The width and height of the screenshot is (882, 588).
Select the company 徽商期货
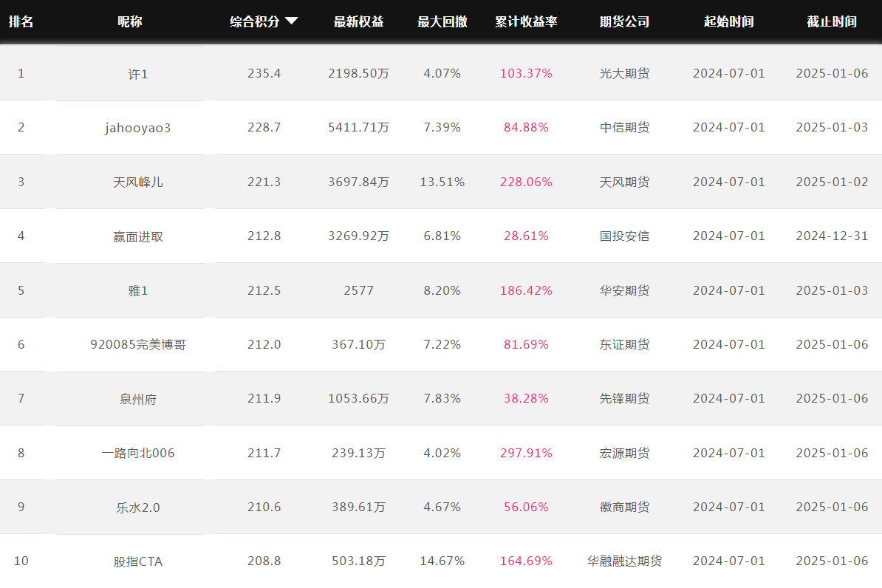click(624, 507)
